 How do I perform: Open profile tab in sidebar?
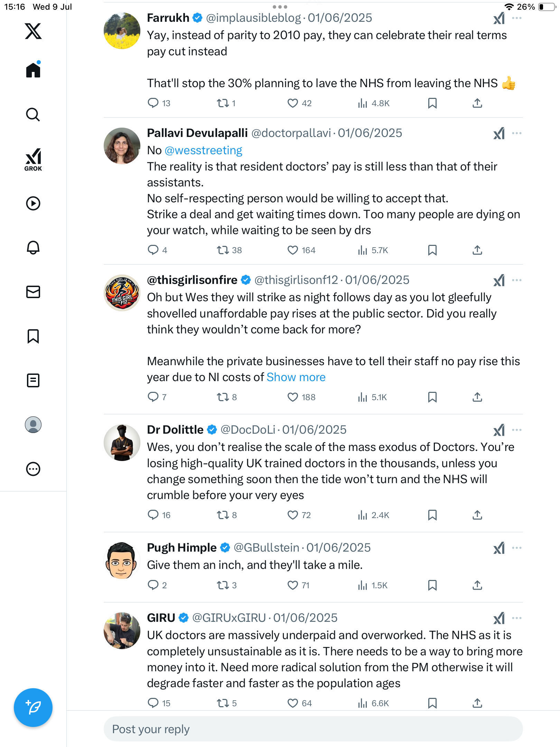pyautogui.click(x=33, y=425)
